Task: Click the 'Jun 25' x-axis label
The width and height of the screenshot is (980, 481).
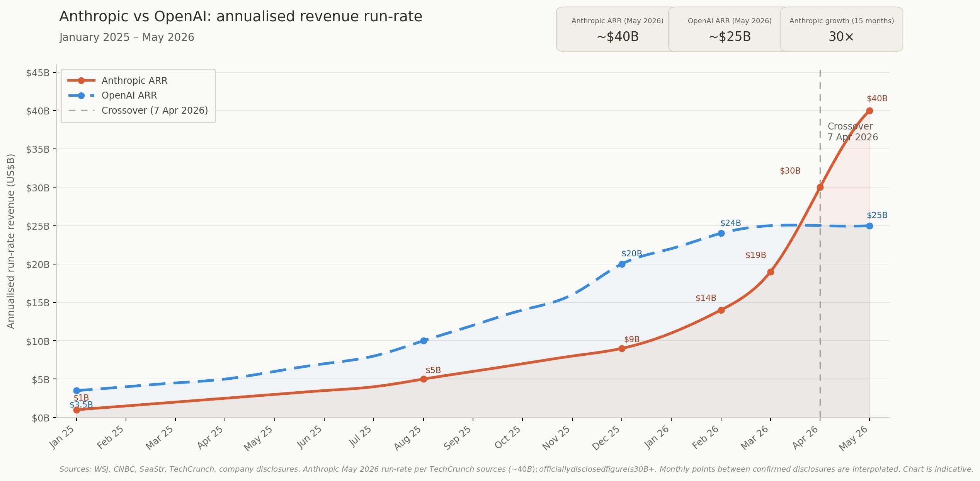Action: [x=310, y=437]
